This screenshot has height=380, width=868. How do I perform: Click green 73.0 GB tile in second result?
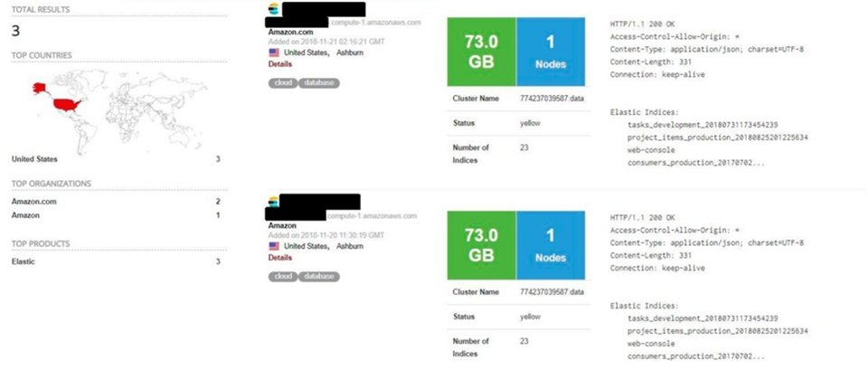tap(482, 245)
